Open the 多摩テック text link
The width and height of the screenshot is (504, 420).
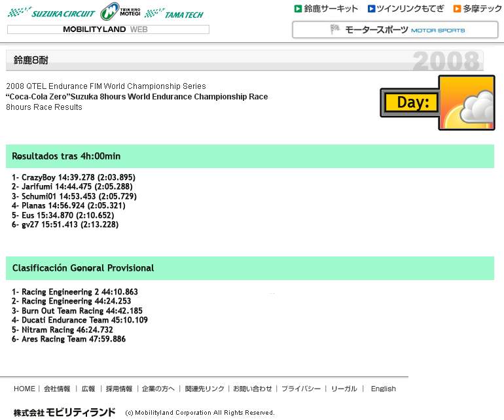482,9
